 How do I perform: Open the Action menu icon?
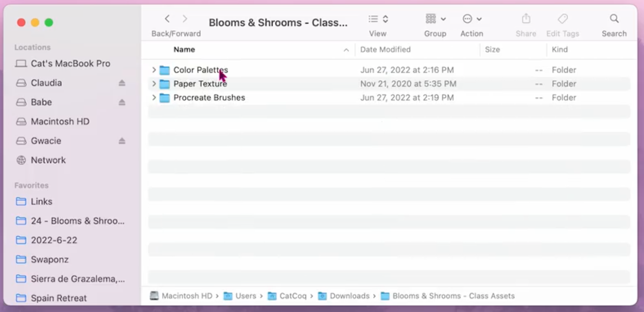(469, 18)
